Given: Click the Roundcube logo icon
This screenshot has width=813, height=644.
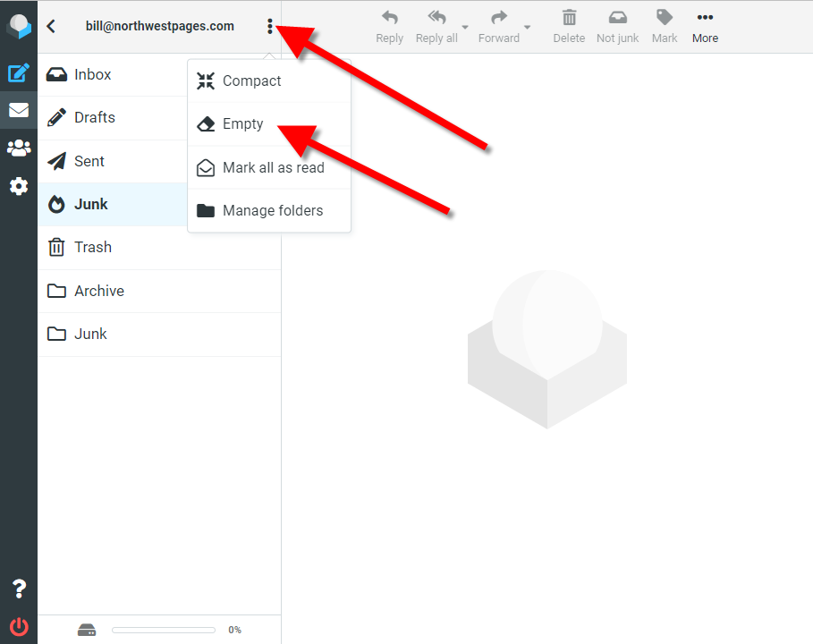Looking at the screenshot, I should pyautogui.click(x=19, y=26).
